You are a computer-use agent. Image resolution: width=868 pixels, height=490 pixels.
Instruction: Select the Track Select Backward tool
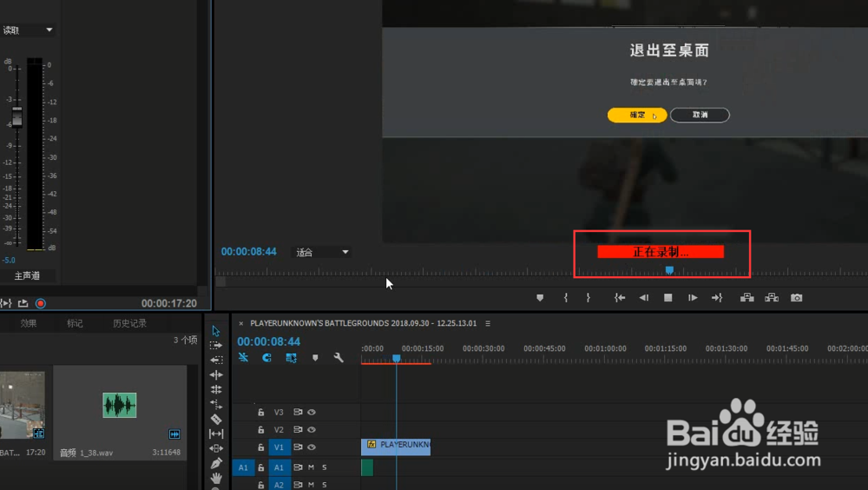[216, 360]
